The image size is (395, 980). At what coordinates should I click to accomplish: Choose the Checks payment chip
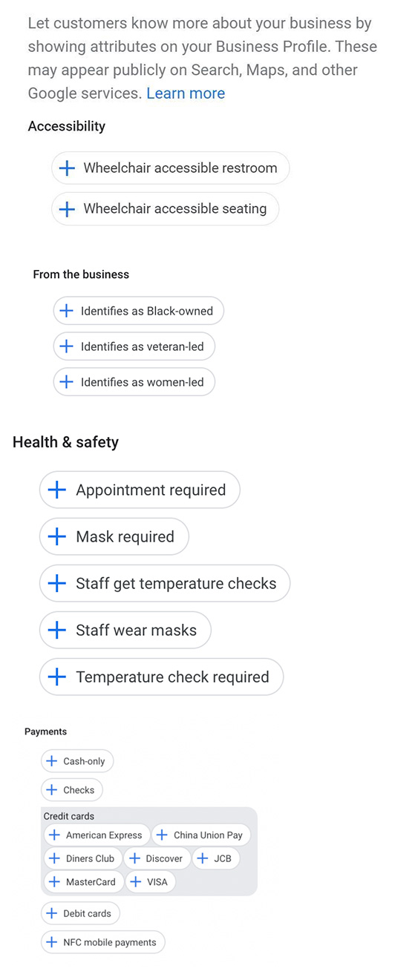coord(72,790)
